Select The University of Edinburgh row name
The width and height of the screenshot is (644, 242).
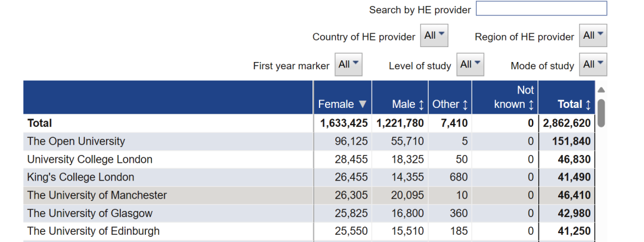tap(93, 231)
